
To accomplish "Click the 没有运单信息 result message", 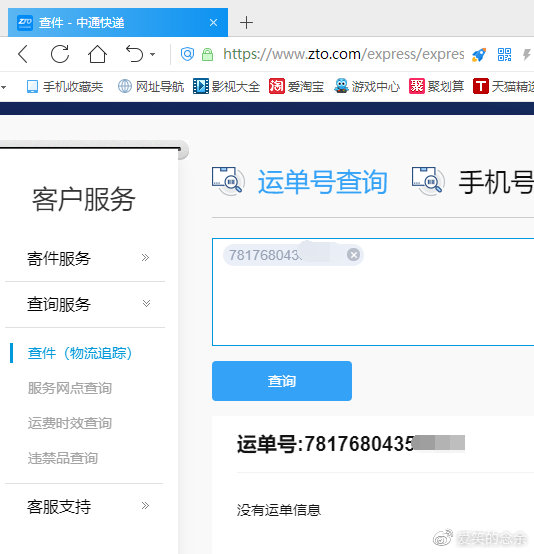I will pyautogui.click(x=278, y=510).
